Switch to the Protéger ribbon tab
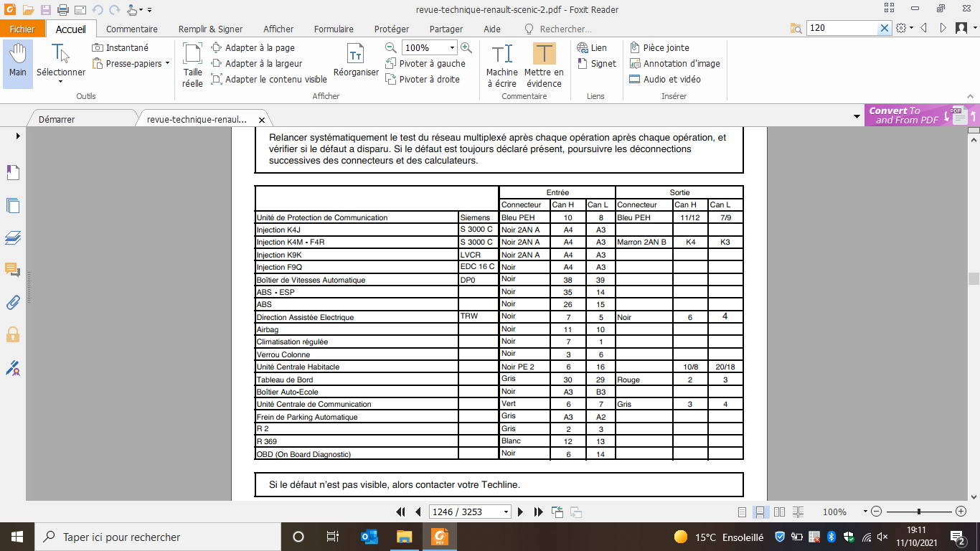980x551 pixels. click(392, 29)
